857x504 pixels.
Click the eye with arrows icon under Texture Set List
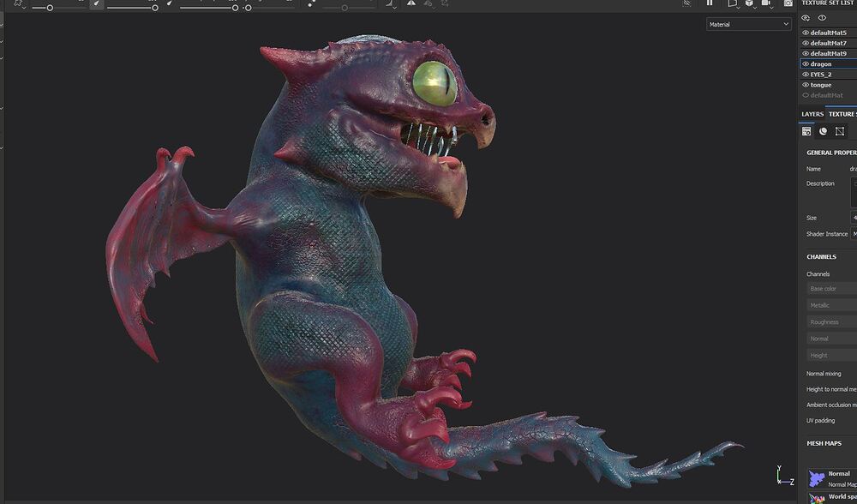(x=806, y=18)
